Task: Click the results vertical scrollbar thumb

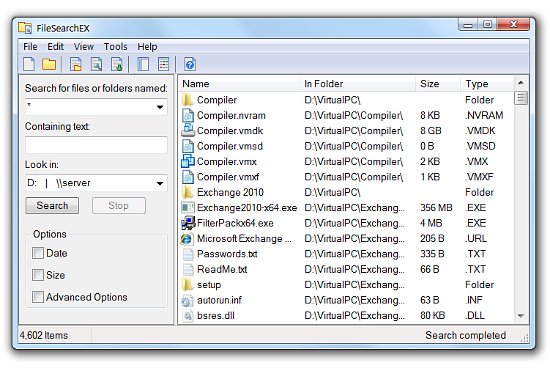Action: pyautogui.click(x=521, y=98)
